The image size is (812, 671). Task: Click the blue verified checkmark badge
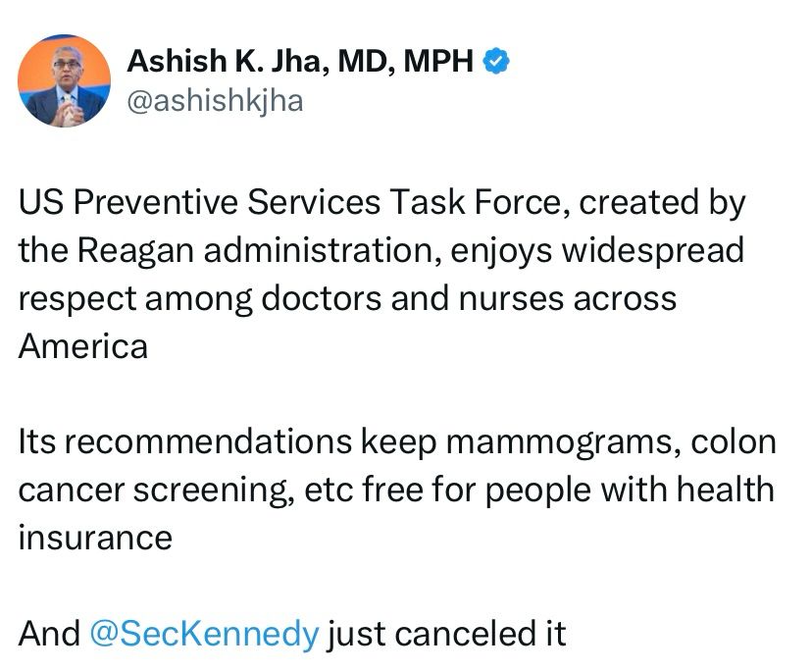point(498,62)
